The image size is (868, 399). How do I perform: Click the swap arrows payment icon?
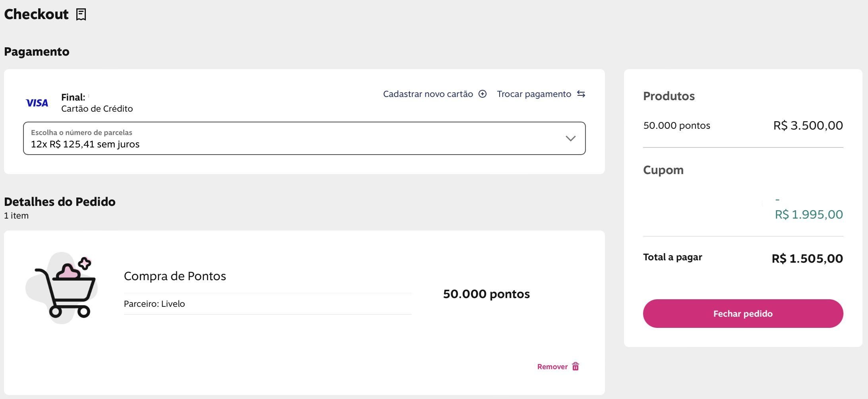[x=581, y=94]
